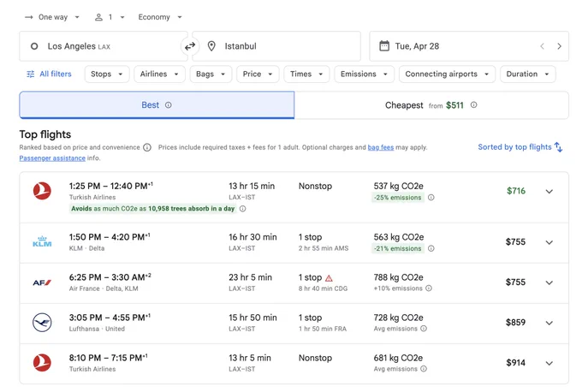Select the Best tab

click(x=157, y=105)
